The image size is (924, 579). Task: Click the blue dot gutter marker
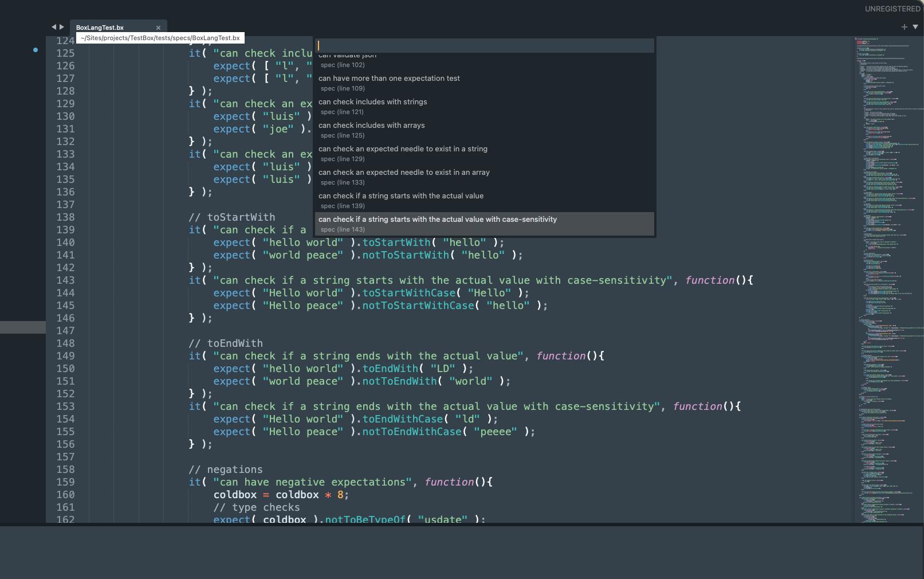[x=36, y=50]
